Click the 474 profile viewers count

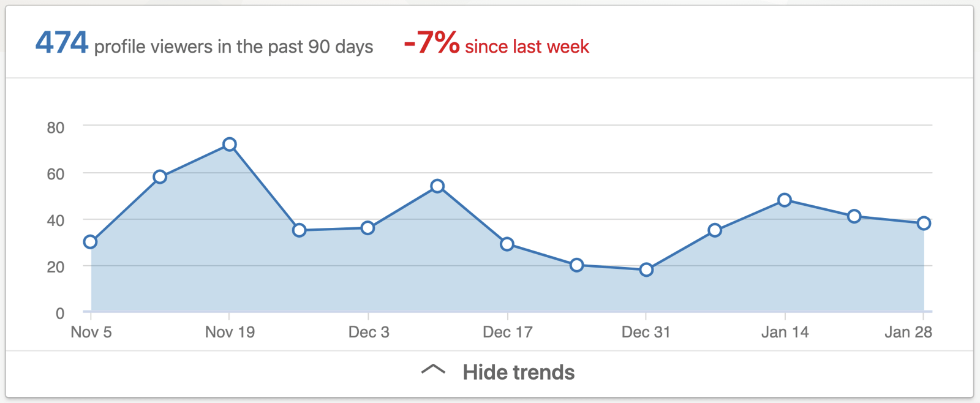[x=62, y=43]
